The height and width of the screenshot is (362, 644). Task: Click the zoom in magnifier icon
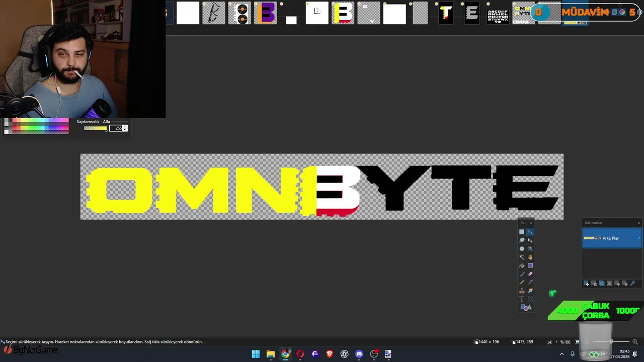click(635, 342)
